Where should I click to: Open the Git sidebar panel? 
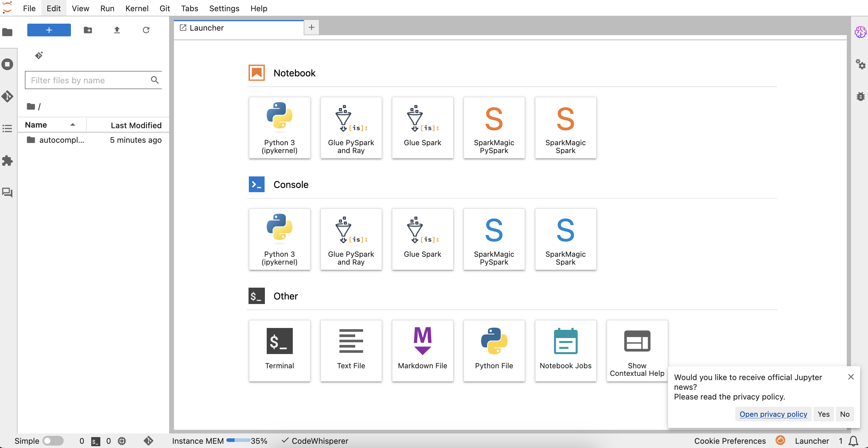pos(7,96)
